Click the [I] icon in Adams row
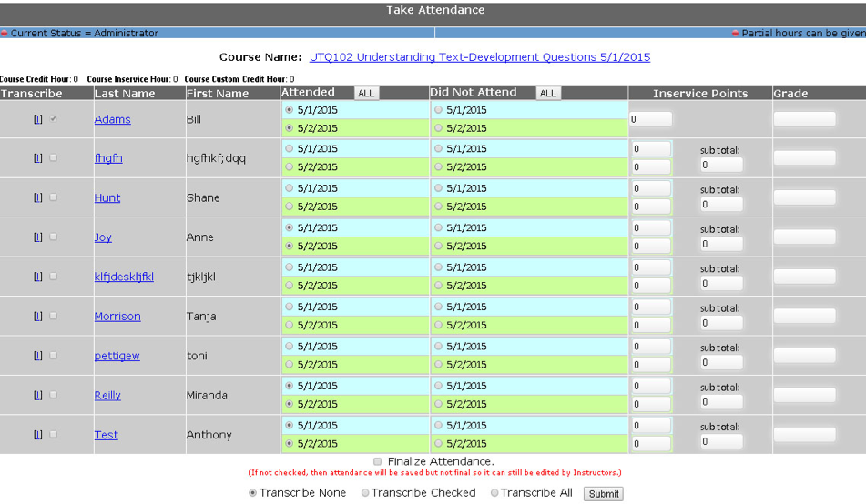 [37, 119]
